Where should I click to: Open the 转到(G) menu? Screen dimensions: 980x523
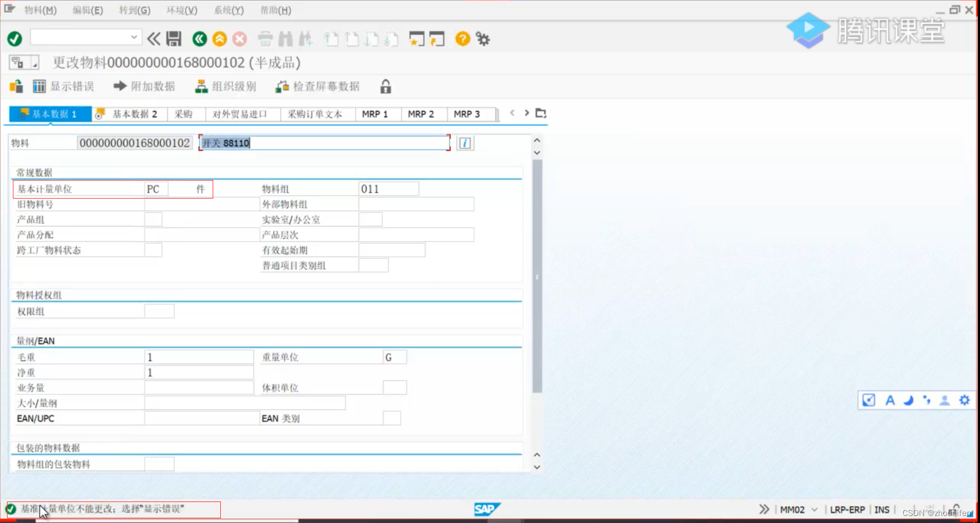tap(135, 10)
